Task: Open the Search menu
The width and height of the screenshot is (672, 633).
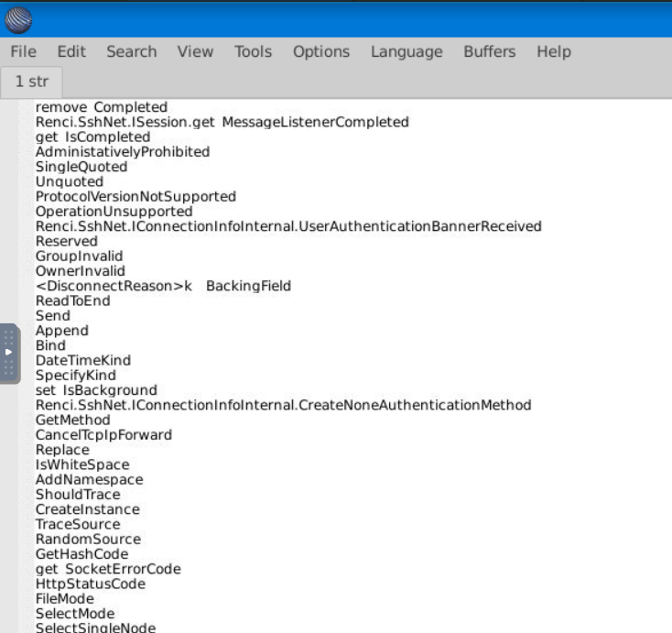Action: (x=132, y=52)
